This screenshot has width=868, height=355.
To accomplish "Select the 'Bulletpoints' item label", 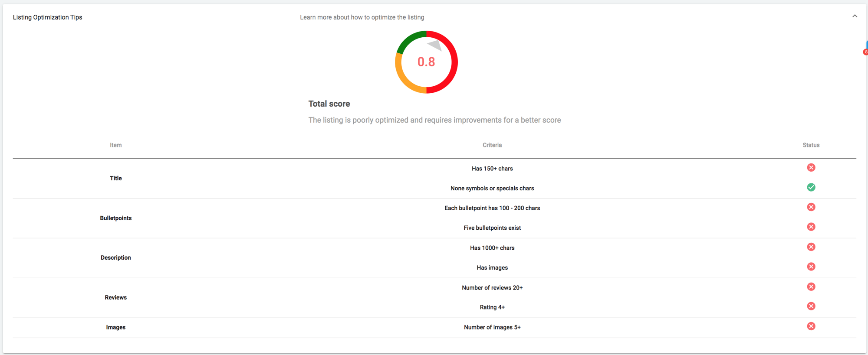I will click(x=116, y=218).
